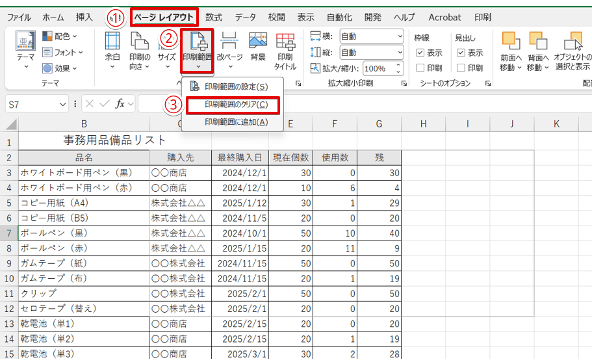
Task: Click the 前面へ移動 bring forward icon
Action: (511, 41)
